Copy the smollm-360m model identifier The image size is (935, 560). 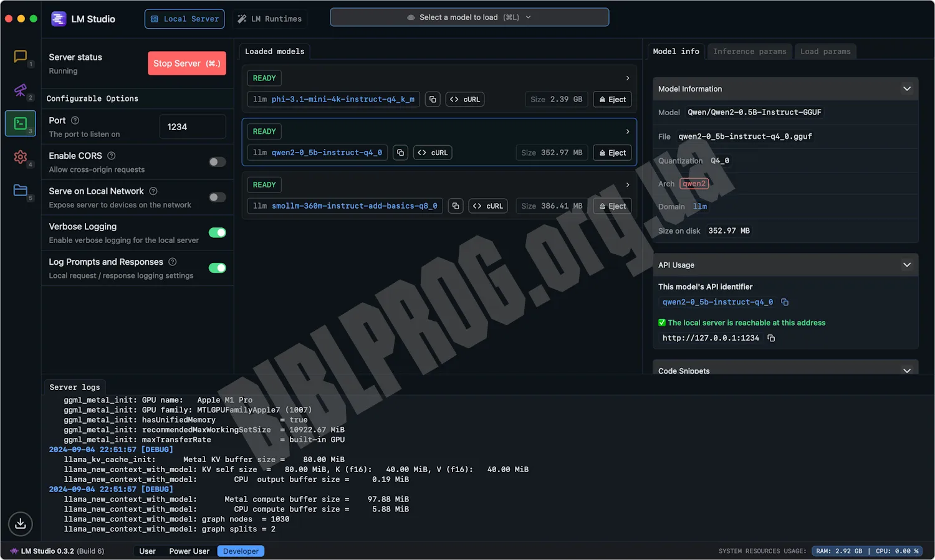[456, 206]
